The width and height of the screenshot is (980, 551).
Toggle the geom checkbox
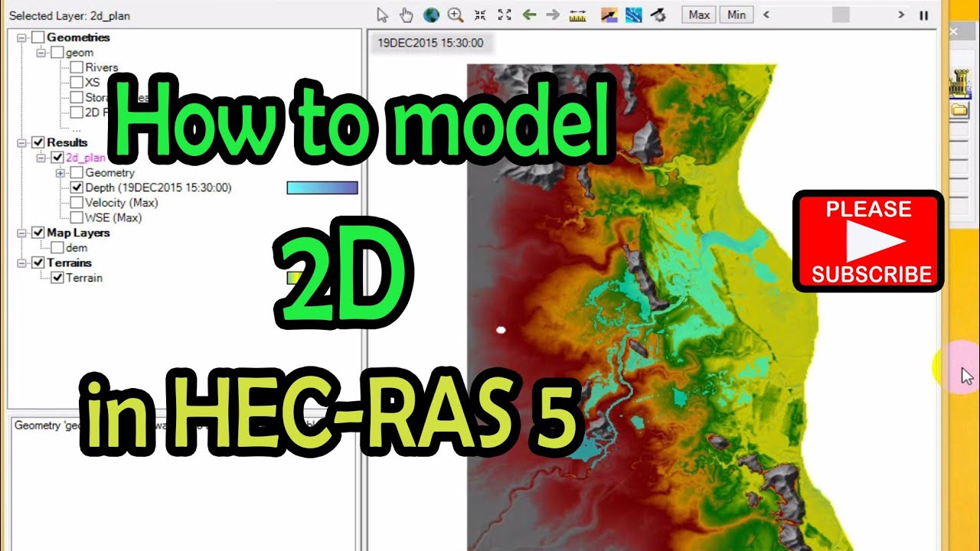point(57,53)
